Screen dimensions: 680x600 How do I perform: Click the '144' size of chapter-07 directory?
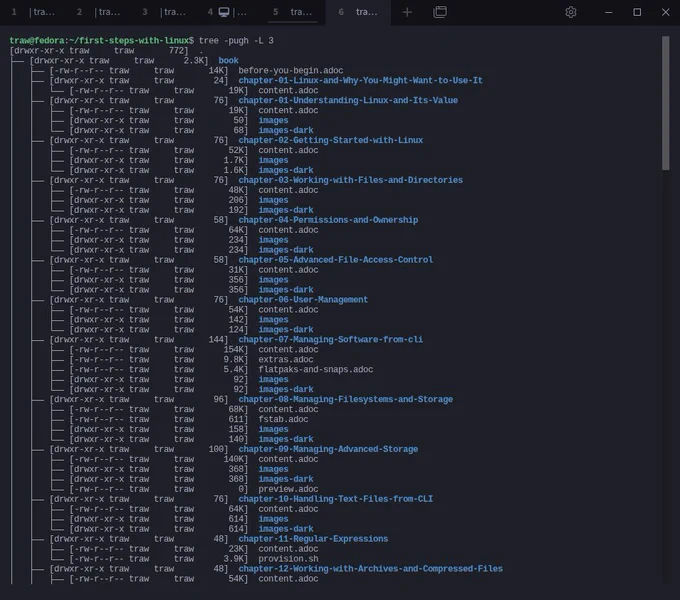tap(216, 339)
